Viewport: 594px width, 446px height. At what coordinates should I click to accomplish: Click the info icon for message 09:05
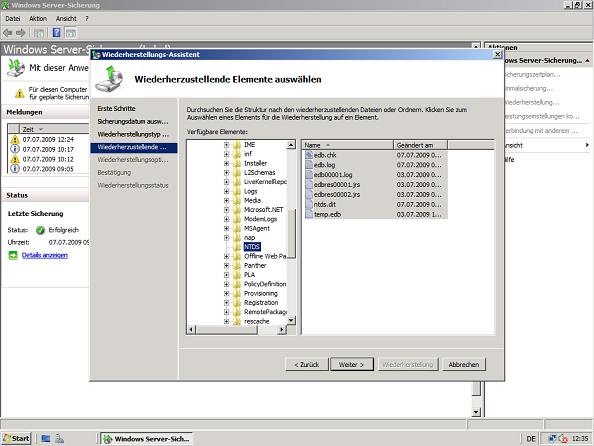pyautogui.click(x=15, y=169)
